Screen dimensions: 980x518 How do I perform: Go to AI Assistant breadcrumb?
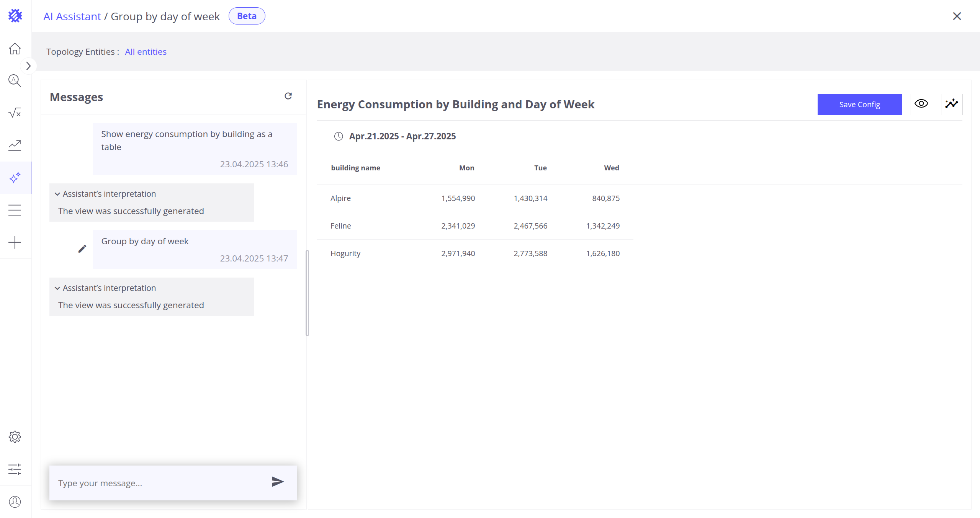point(72,16)
